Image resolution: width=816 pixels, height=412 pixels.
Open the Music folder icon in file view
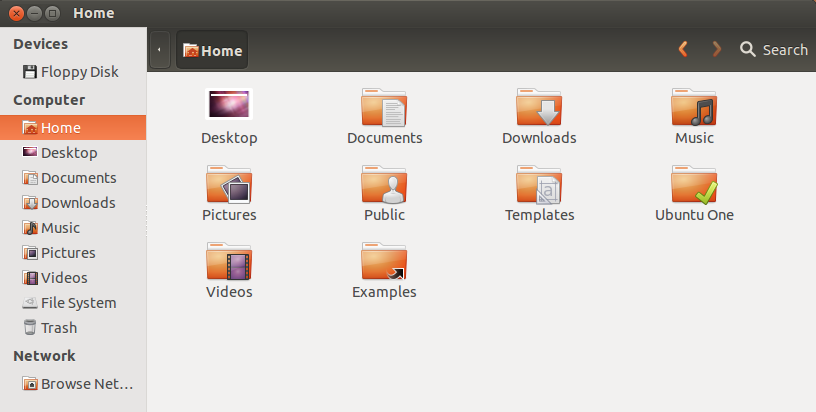pos(694,107)
